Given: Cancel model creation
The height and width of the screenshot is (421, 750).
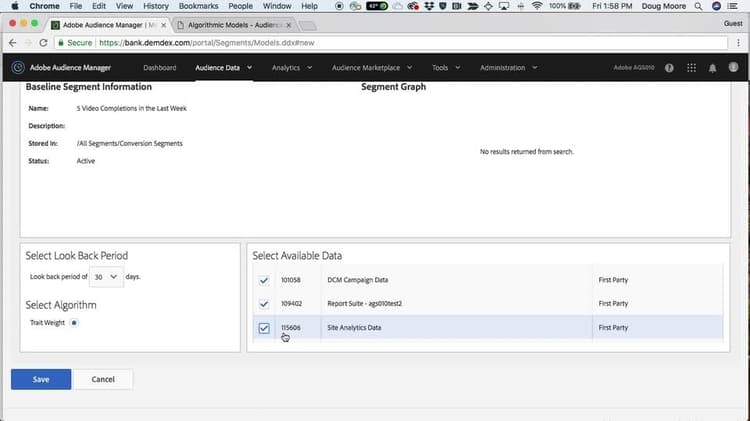Looking at the screenshot, I should pos(103,379).
